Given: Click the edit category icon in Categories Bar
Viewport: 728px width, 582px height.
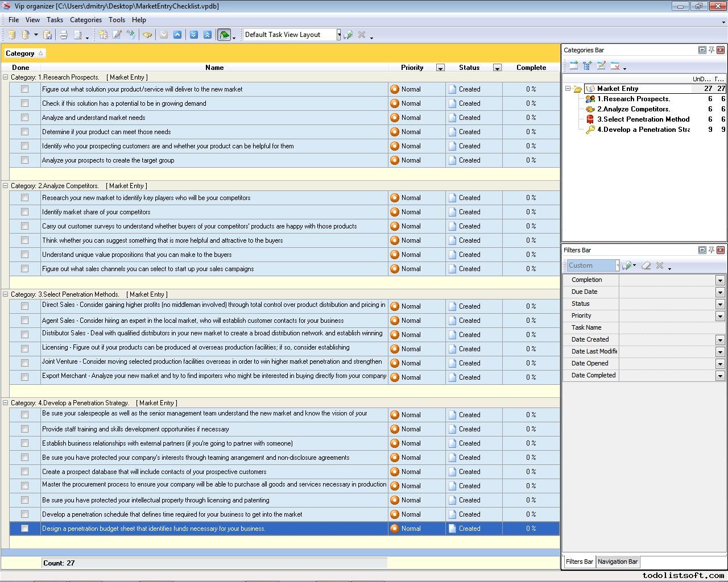Looking at the screenshot, I should (601, 66).
